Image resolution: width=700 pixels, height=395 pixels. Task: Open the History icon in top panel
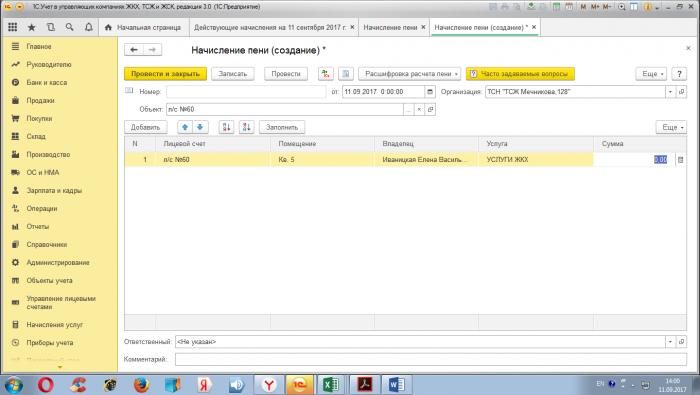pos(51,27)
